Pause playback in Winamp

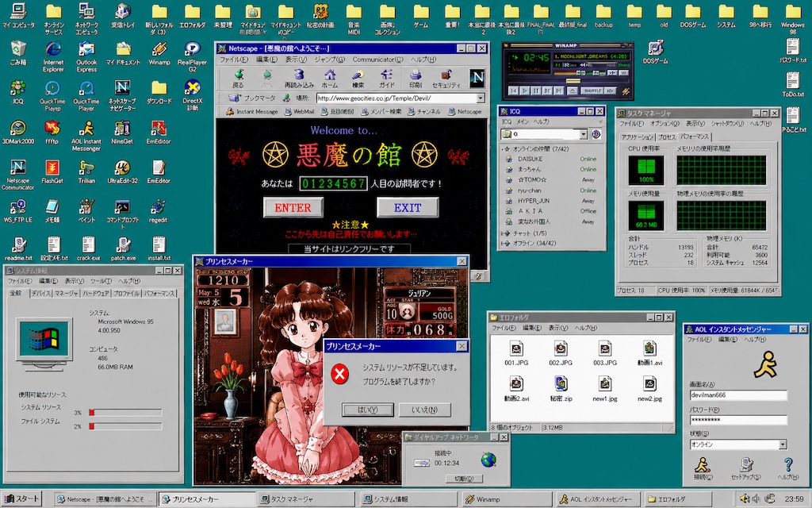click(x=536, y=90)
